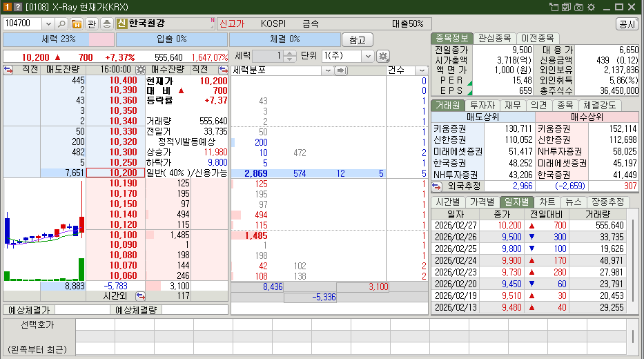Screen dimensions: 644x359
Task: Open the 단위 1(주) dropdown
Action: pyautogui.click(x=368, y=56)
